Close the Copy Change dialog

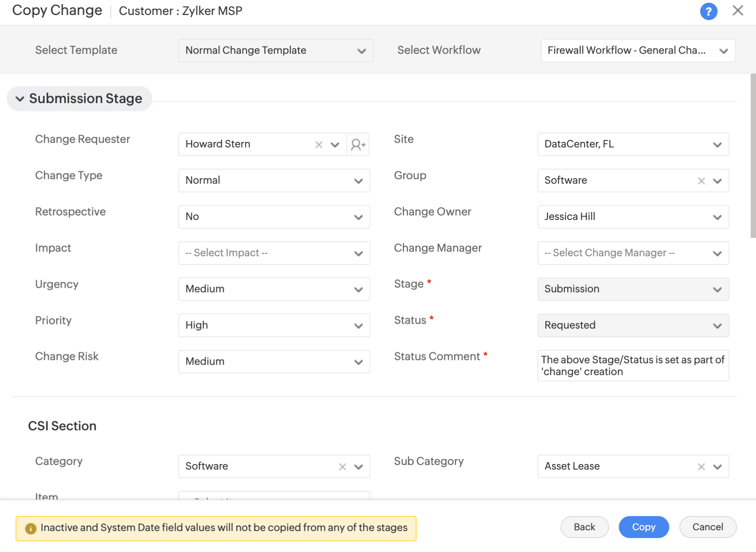pos(737,11)
